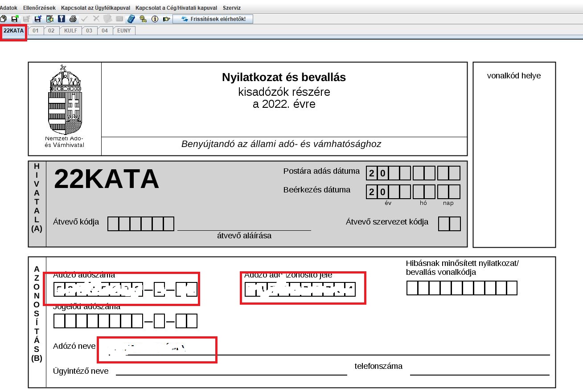
Task: Switch to the 04 tab
Action: 105,31
